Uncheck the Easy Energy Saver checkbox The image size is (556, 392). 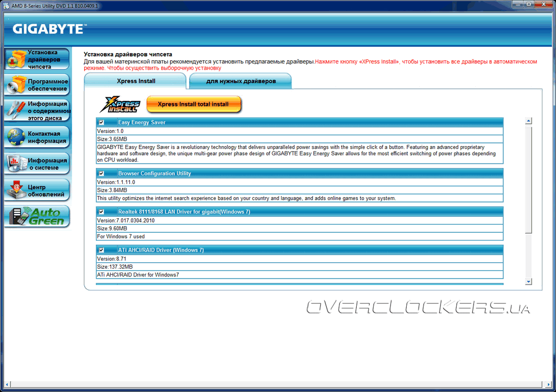click(x=102, y=122)
